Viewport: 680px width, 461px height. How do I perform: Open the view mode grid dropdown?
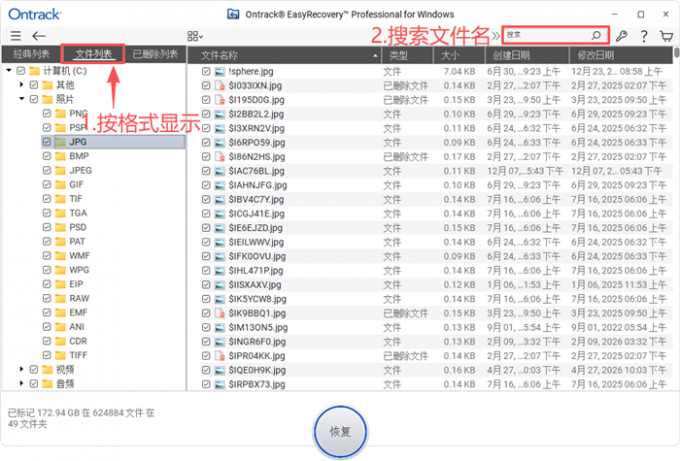point(195,36)
